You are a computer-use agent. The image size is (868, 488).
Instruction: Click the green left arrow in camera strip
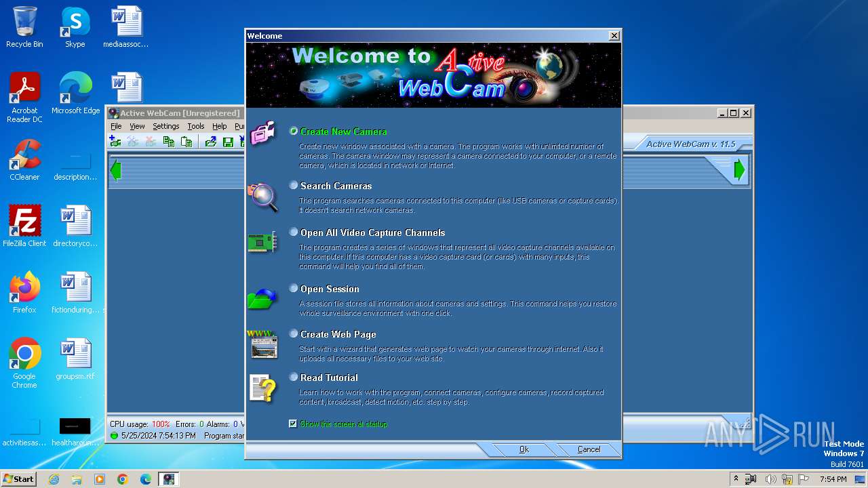coord(115,170)
